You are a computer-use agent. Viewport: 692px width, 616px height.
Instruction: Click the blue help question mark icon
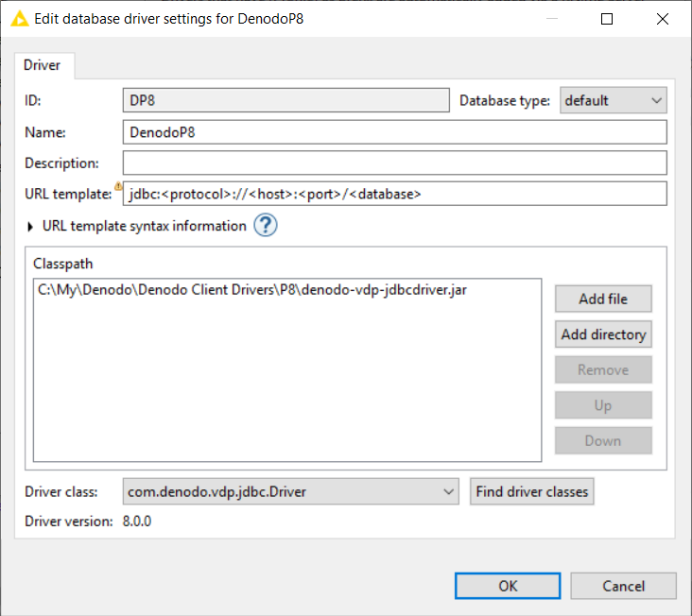266,225
